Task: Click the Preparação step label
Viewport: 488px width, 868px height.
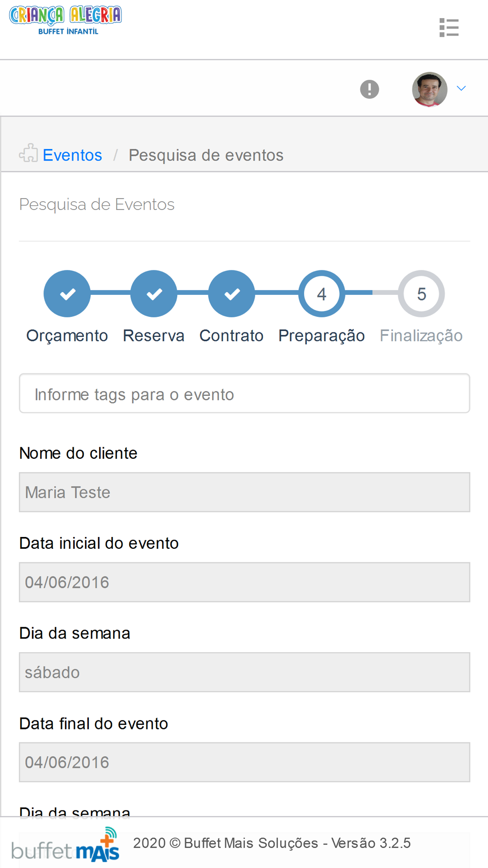Action: [x=322, y=336]
